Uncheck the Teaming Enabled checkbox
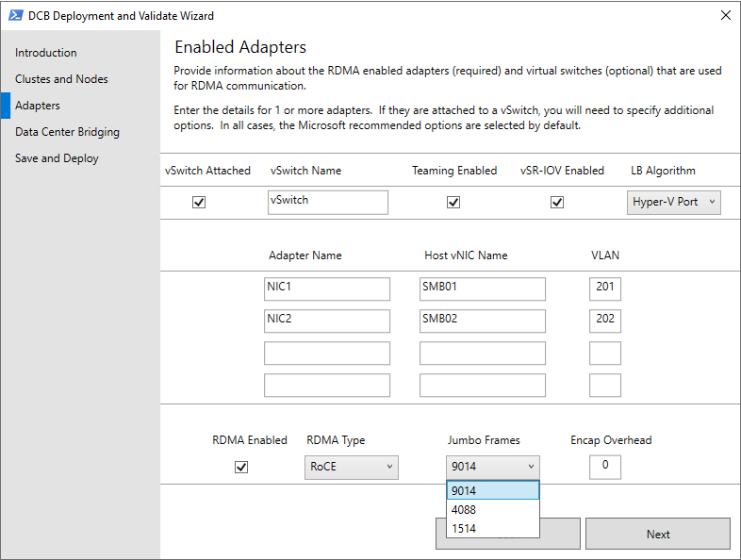 pos(453,202)
